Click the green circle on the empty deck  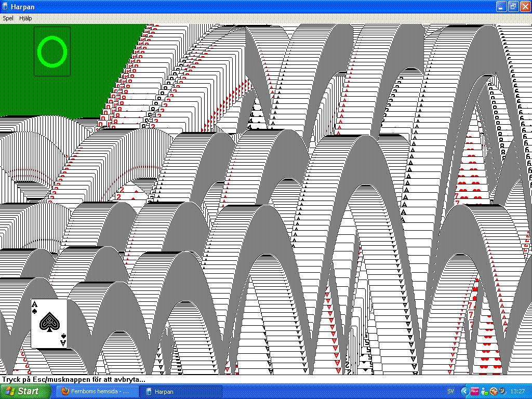[52, 51]
